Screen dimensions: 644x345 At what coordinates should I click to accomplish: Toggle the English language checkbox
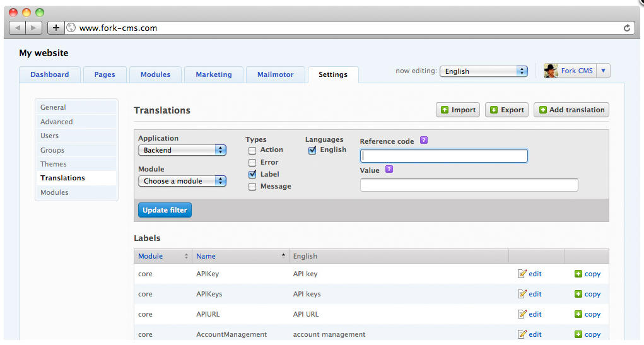pyautogui.click(x=312, y=150)
